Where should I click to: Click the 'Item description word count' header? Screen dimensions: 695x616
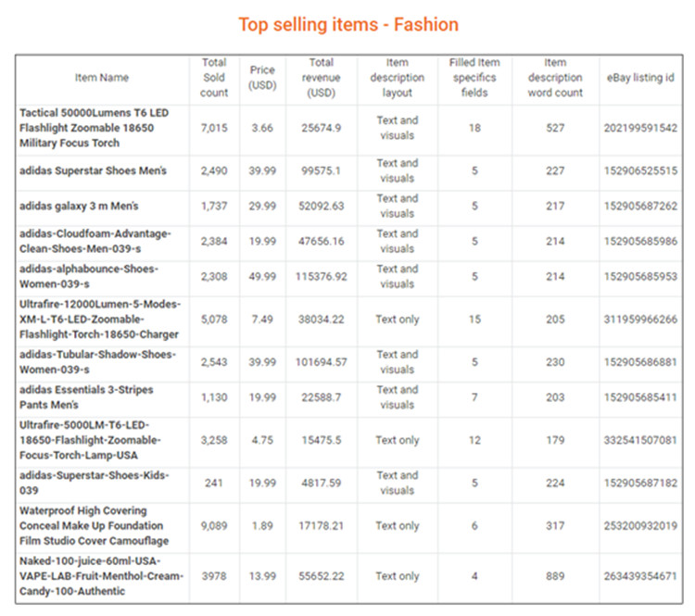[555, 78]
